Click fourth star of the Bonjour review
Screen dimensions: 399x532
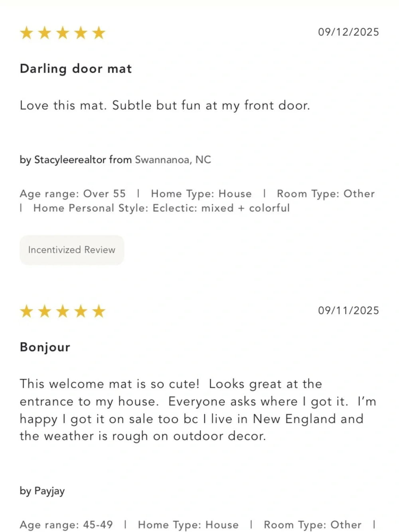pos(81,311)
